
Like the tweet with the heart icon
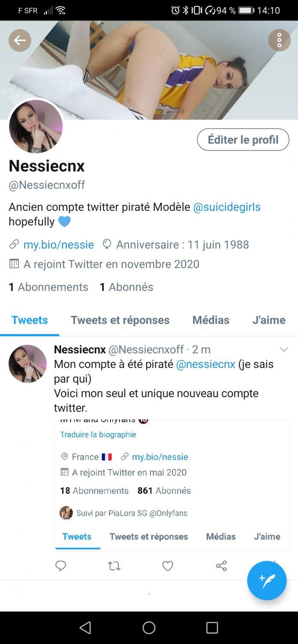pyautogui.click(x=168, y=566)
